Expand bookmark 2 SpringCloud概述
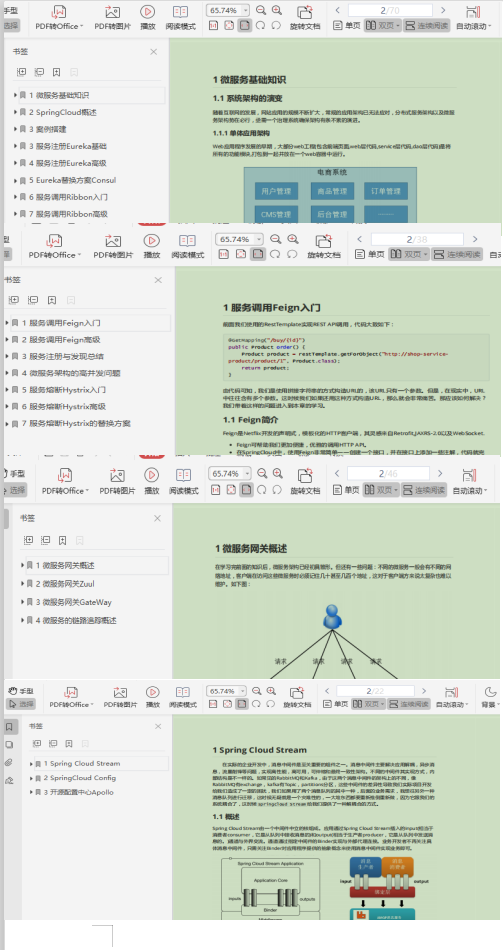503x950 pixels. tap(16, 112)
